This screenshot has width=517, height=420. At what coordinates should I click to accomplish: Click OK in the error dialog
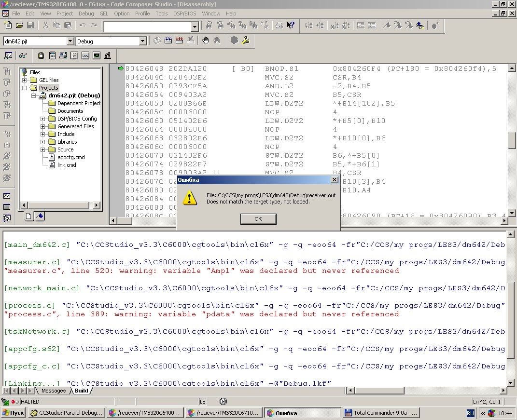tap(258, 219)
